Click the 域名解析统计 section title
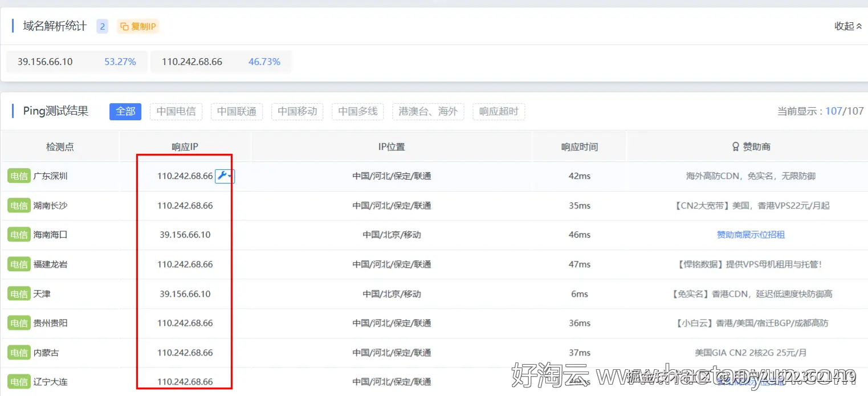The image size is (868, 396). click(x=55, y=26)
